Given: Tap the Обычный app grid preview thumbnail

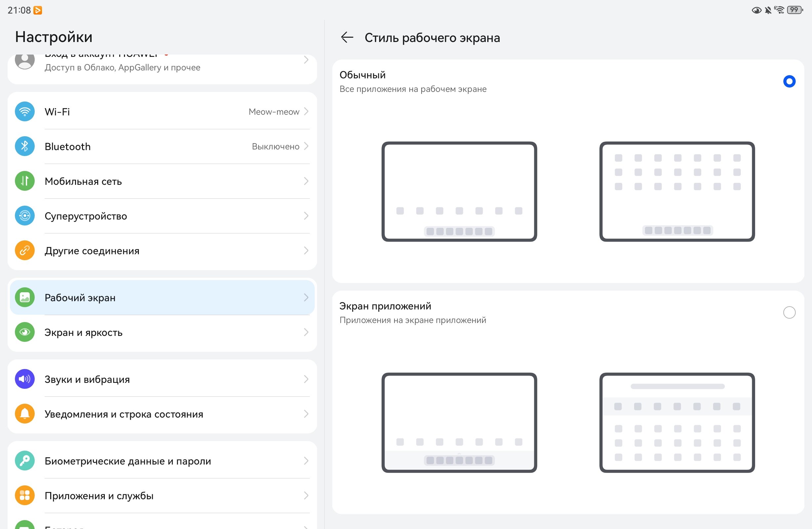Looking at the screenshot, I should (x=677, y=192).
